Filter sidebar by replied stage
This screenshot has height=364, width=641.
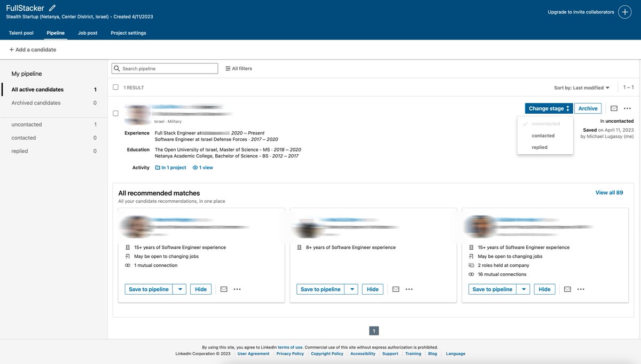(x=54, y=151)
